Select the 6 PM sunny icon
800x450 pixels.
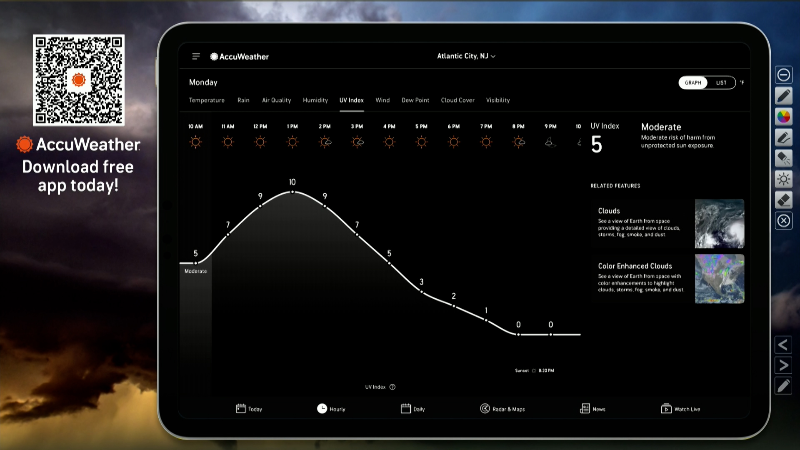coord(454,142)
